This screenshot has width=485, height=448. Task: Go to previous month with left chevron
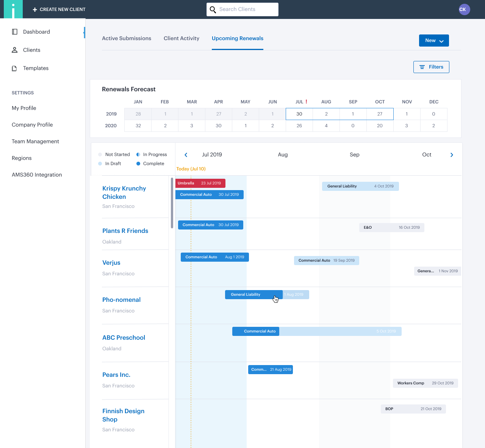click(186, 155)
